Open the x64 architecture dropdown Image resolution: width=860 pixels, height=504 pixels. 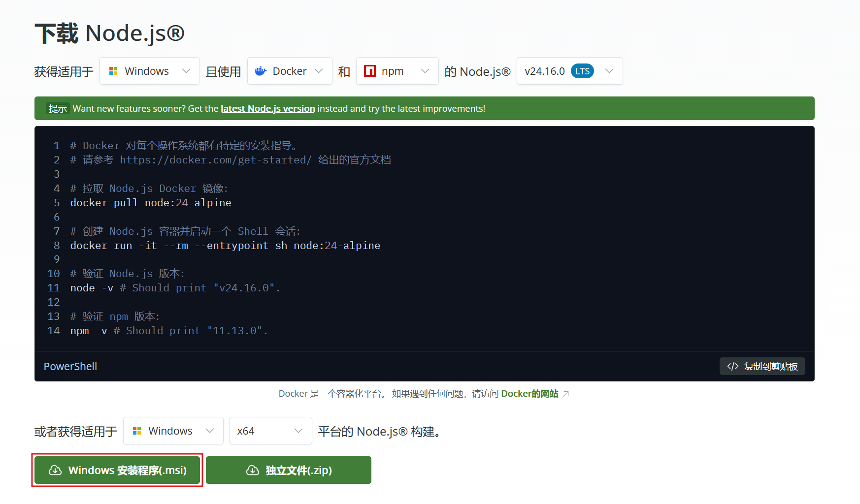[x=271, y=431]
